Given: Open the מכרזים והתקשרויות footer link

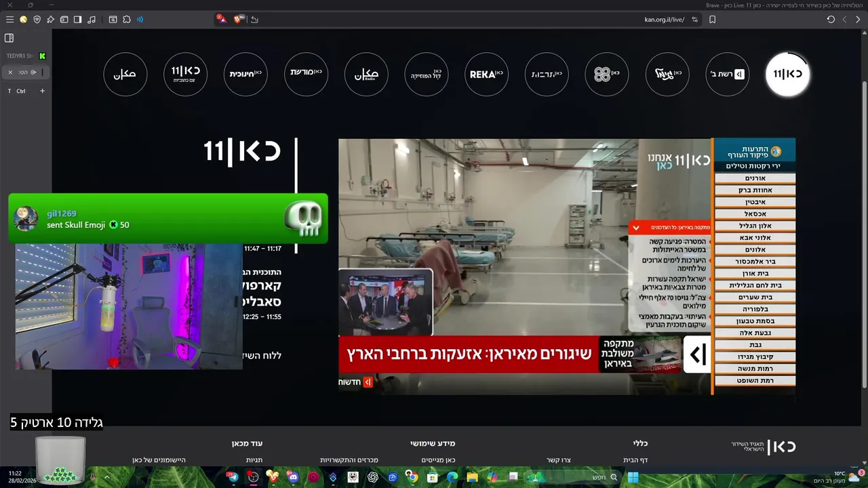Looking at the screenshot, I should coord(349,460).
